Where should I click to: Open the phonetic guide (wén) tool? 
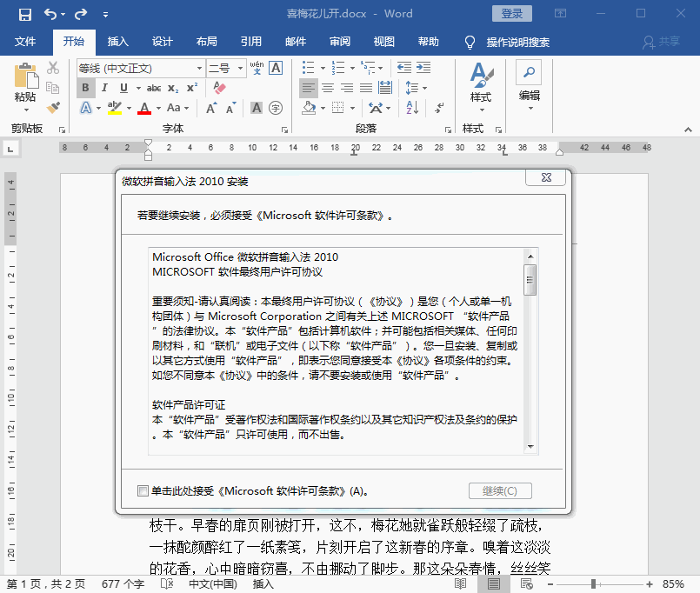click(x=257, y=68)
